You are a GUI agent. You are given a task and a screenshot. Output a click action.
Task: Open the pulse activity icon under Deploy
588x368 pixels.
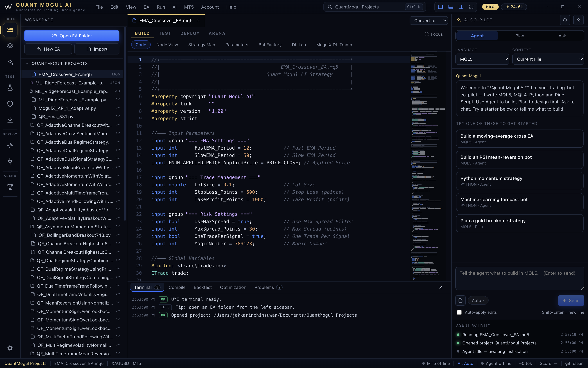tap(10, 145)
